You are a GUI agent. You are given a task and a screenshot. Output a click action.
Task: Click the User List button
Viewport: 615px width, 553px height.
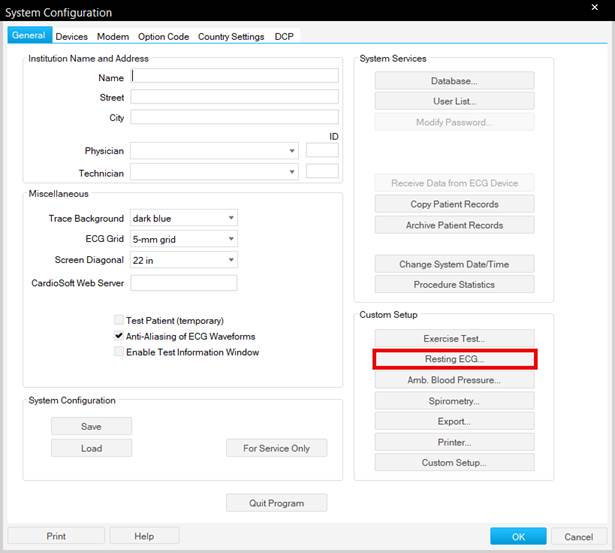454,101
